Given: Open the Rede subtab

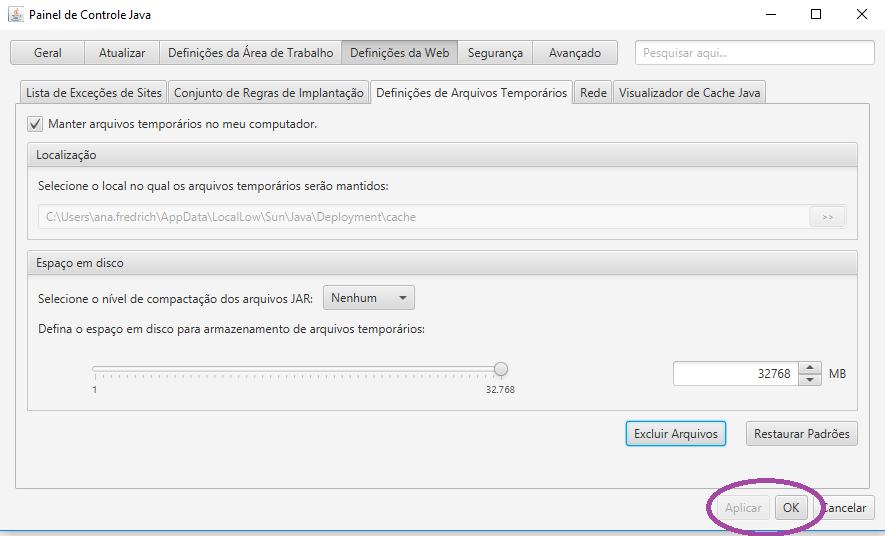Looking at the screenshot, I should (x=593, y=93).
